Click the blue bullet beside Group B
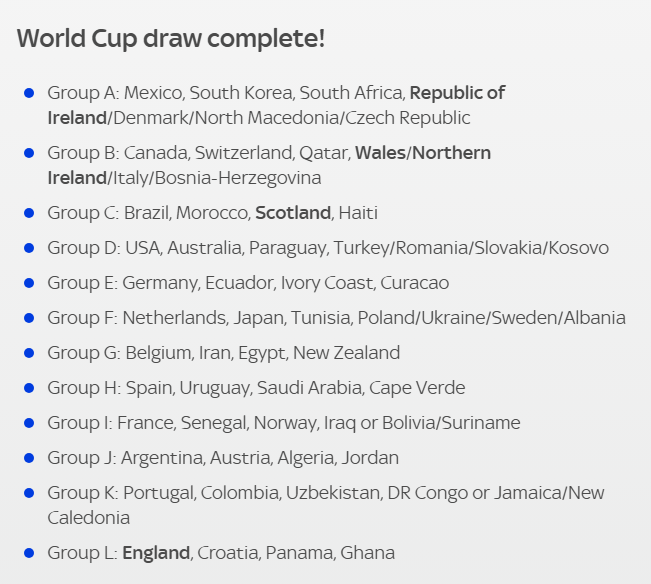Screen dimensions: 651x584 pos(29,153)
